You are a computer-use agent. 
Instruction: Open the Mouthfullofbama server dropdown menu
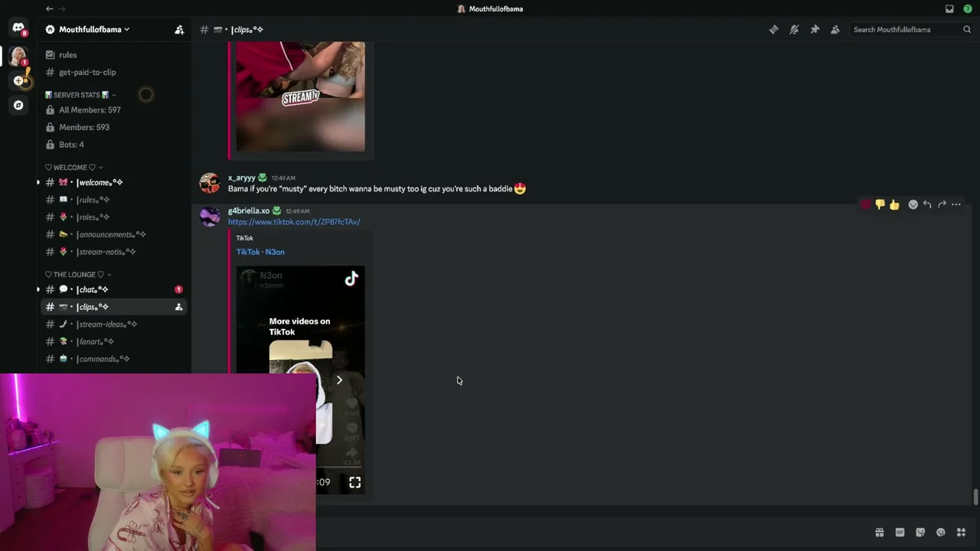[94, 29]
